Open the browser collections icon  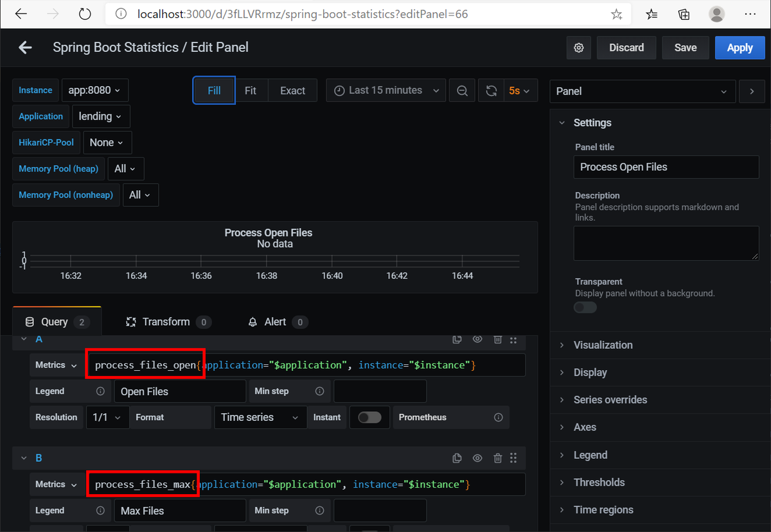(x=684, y=14)
